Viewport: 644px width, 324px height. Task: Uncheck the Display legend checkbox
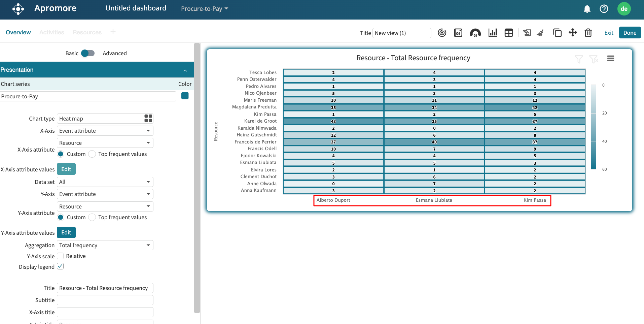point(61,266)
